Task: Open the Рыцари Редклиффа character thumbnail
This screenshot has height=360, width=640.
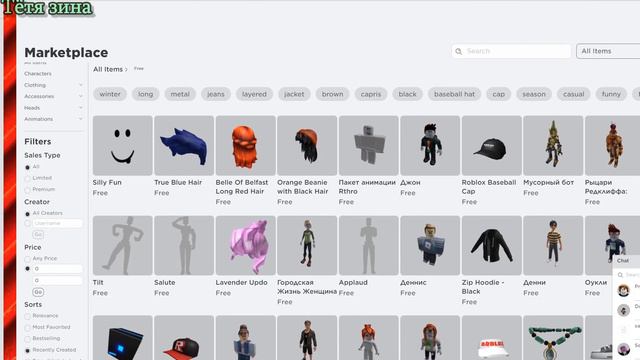Action: 612,145
